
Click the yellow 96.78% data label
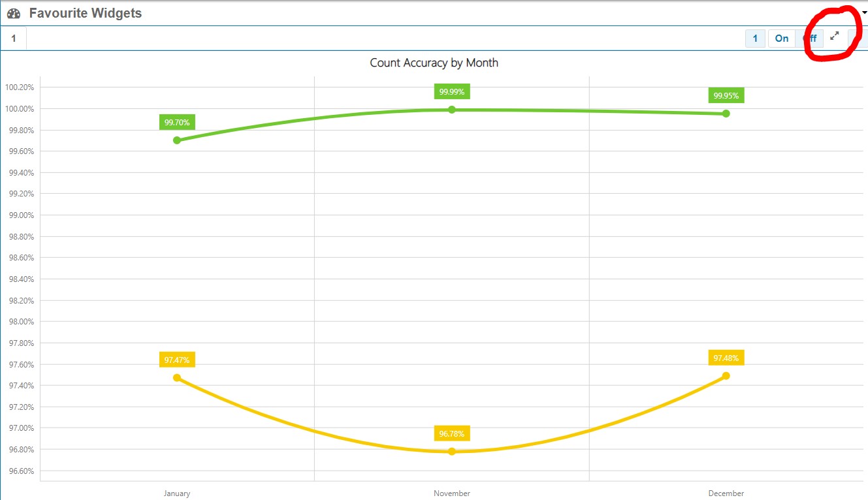point(452,434)
